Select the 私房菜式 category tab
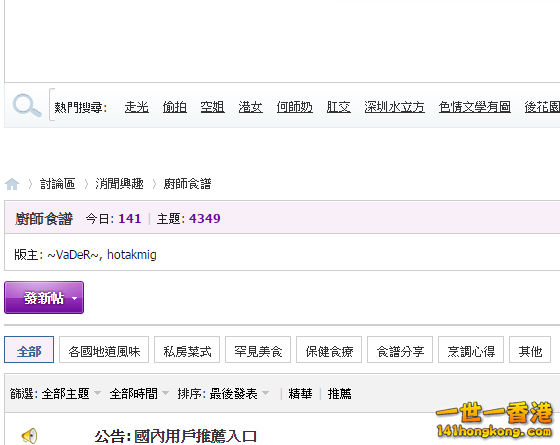The height and width of the screenshot is (445, 560). pos(187,350)
